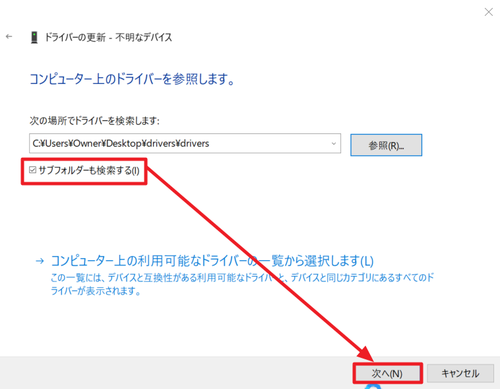Open the 参照(R)... browse button
The height and width of the screenshot is (389, 500).
coord(386,145)
